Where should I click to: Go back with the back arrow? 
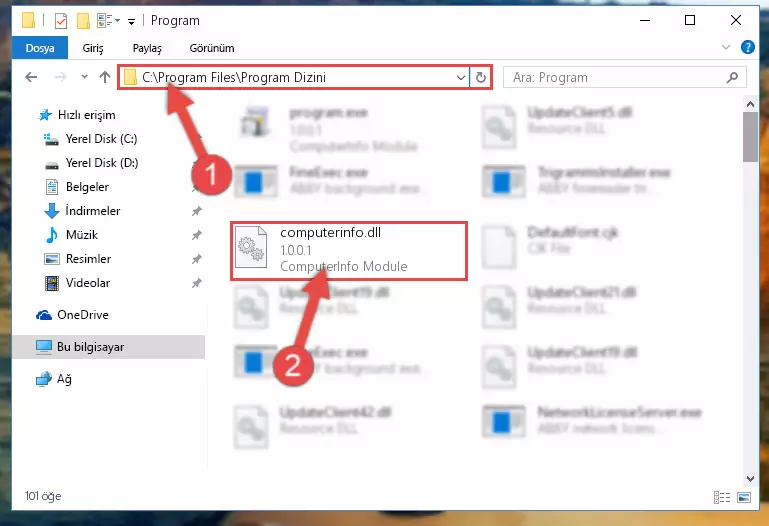31,77
